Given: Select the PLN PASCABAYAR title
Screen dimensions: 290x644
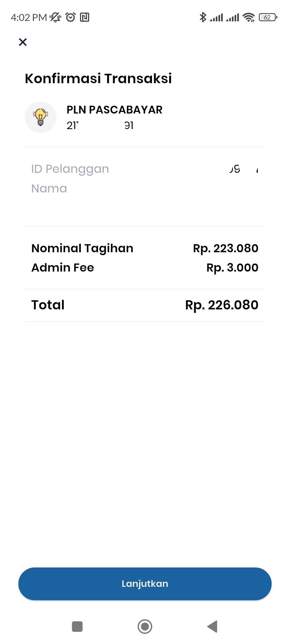Looking at the screenshot, I should (x=114, y=110).
